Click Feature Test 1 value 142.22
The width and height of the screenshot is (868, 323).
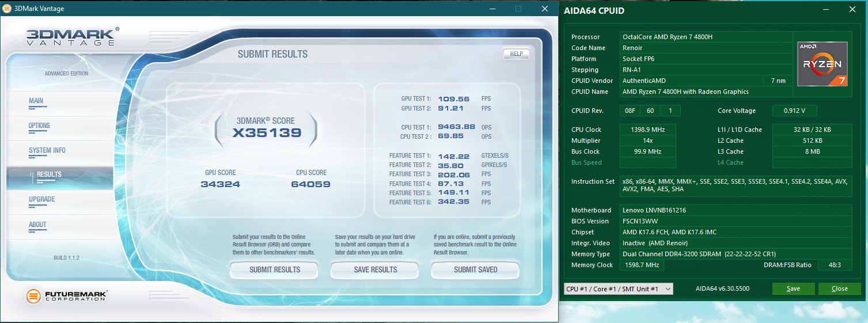click(454, 155)
